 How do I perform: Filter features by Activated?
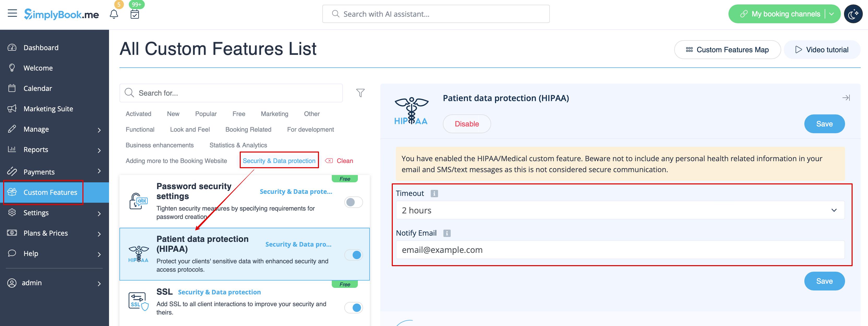[138, 114]
